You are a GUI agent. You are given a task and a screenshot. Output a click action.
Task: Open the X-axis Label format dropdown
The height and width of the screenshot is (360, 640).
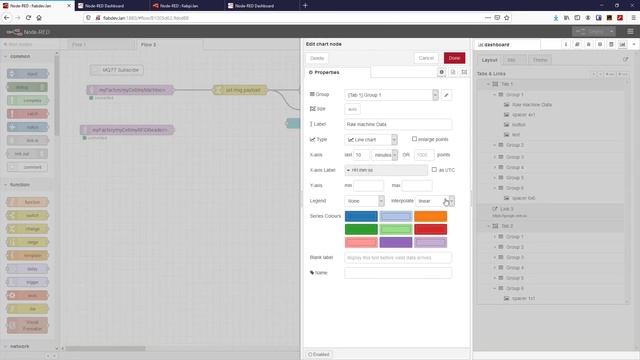(386, 170)
